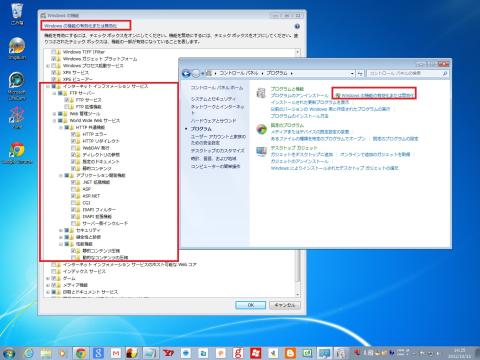Enable the 'WebDAV 発行' checkbox

coord(73,148)
